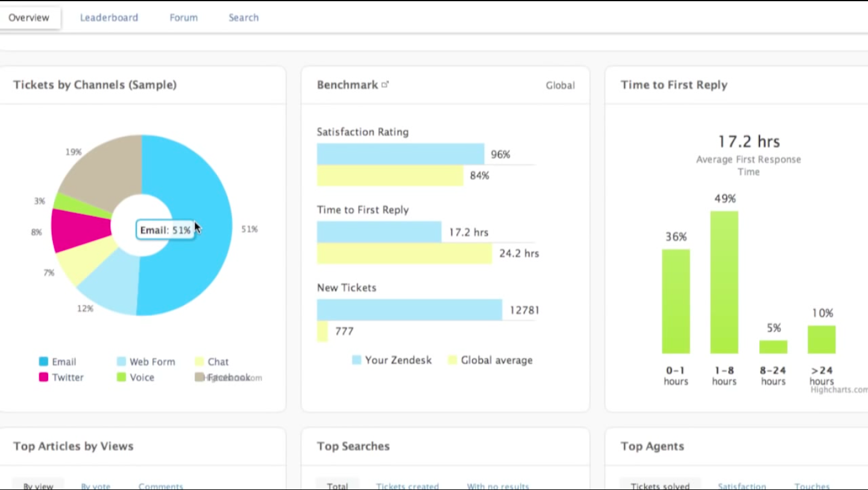868x490 pixels.
Task: Hide the Global average bars via legend label
Action: 497,360
